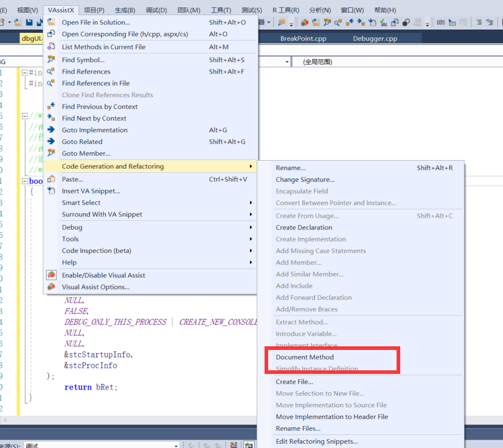This screenshot has width=503, height=448.
Task: Click Find Next by Context toolbar icon
Action: click(x=361, y=22)
